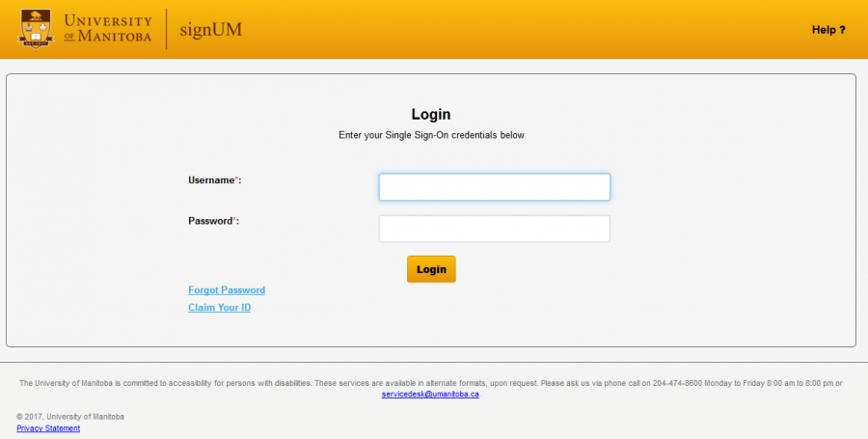Focus the Username input field
The height and width of the screenshot is (439, 868).
[x=494, y=187]
